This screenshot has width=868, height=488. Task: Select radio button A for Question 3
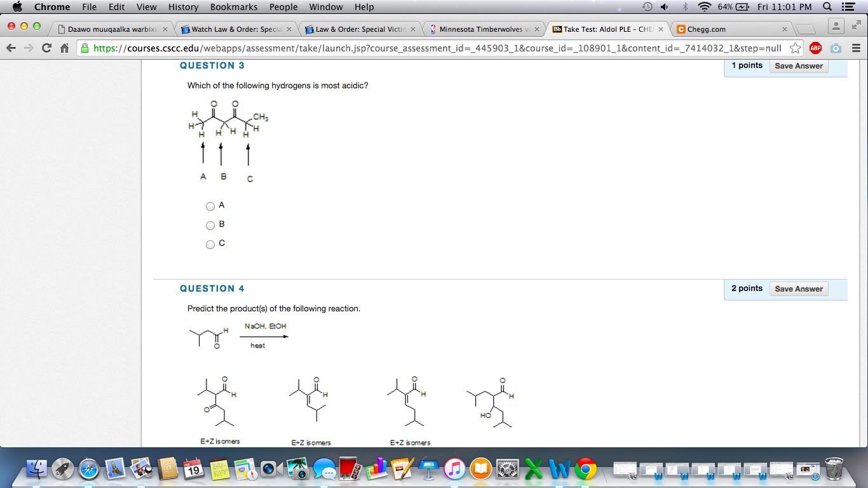210,206
